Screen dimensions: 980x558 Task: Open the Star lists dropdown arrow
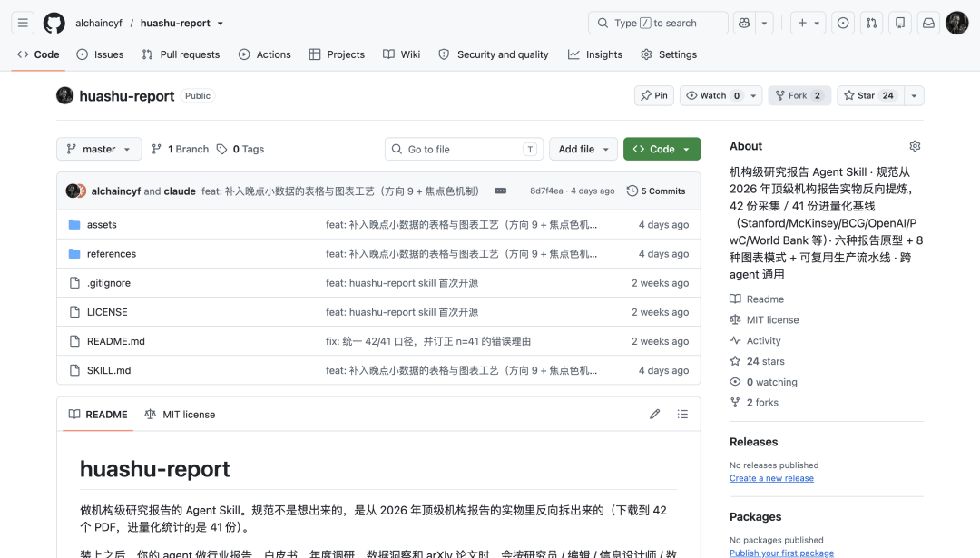[x=915, y=95]
